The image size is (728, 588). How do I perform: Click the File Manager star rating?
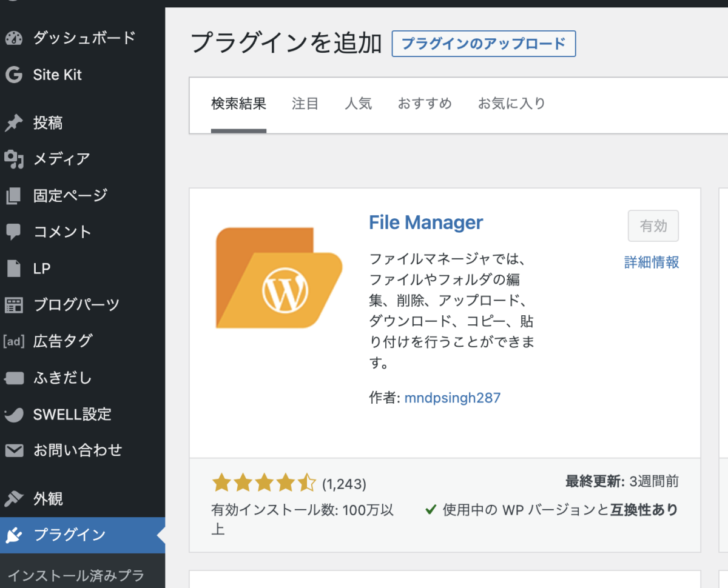[x=264, y=483]
